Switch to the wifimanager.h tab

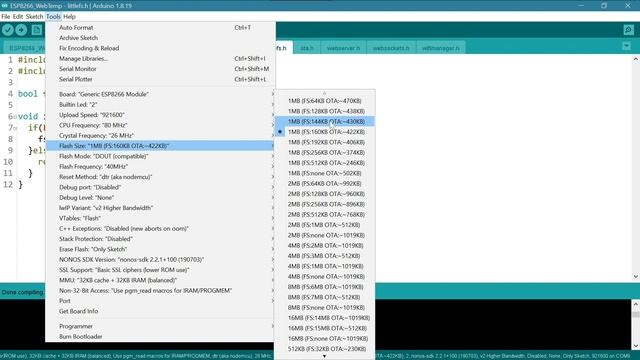click(440, 48)
